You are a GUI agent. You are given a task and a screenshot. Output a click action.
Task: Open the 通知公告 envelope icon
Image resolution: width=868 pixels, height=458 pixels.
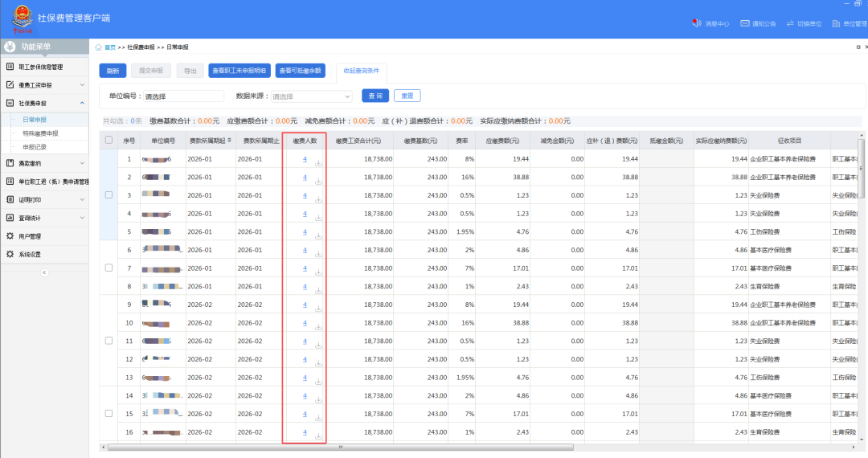click(x=745, y=23)
